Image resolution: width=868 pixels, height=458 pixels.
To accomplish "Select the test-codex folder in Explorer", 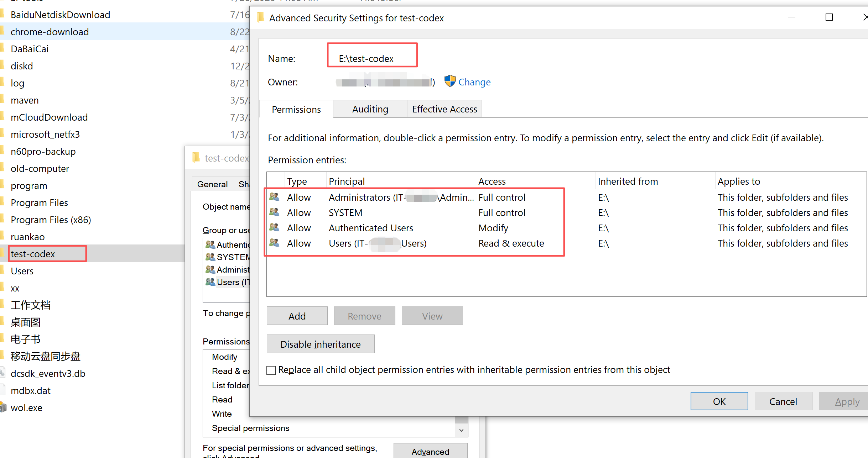I will [x=33, y=254].
